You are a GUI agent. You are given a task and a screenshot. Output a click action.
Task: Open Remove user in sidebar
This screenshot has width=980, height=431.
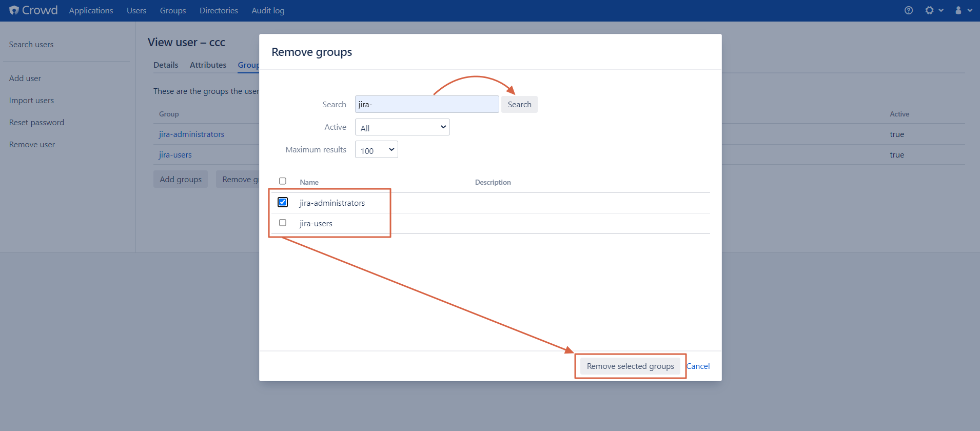pos(32,145)
